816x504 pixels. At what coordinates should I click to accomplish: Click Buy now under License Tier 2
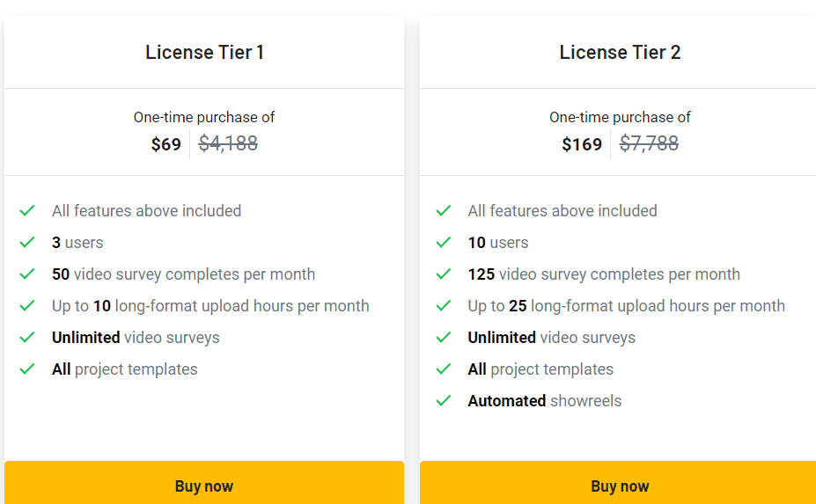click(x=618, y=483)
